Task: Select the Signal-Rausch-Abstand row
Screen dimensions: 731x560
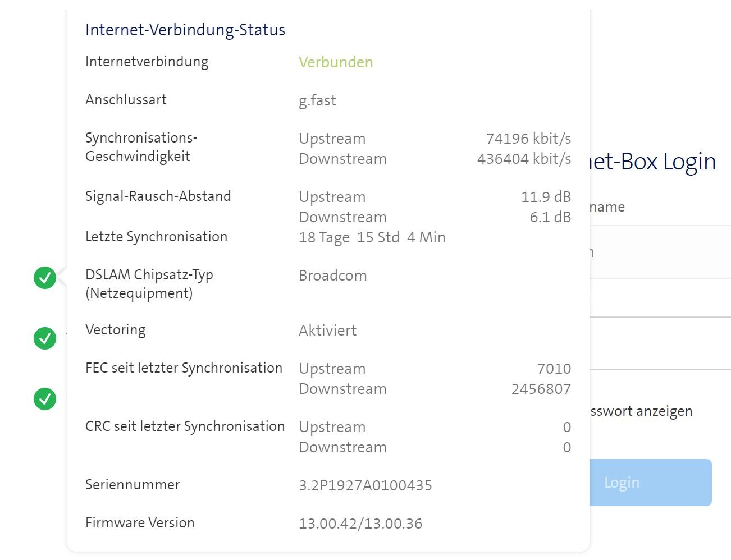Action: [158, 196]
